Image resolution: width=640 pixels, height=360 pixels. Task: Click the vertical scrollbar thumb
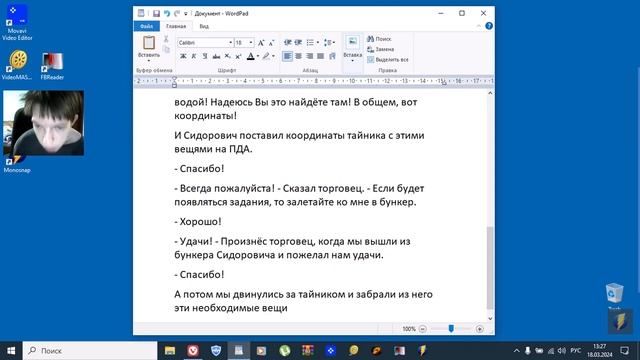(x=490, y=268)
